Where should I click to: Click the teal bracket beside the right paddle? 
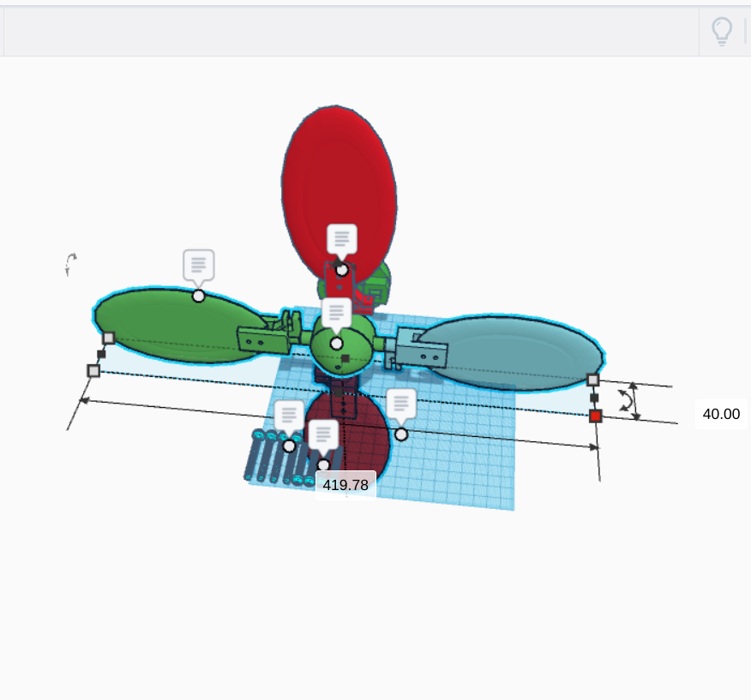(x=420, y=353)
